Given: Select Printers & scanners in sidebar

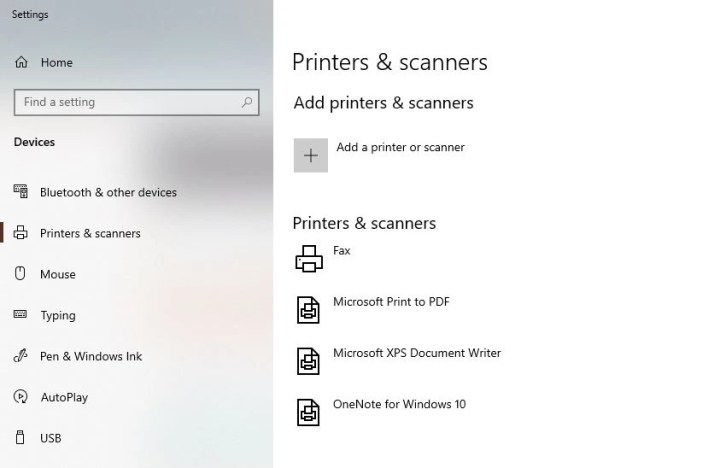Looking at the screenshot, I should [90, 233].
